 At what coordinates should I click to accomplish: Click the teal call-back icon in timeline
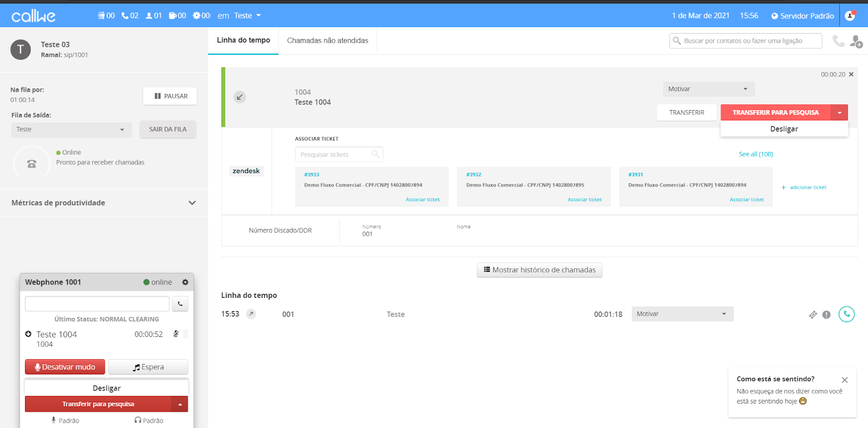point(846,314)
